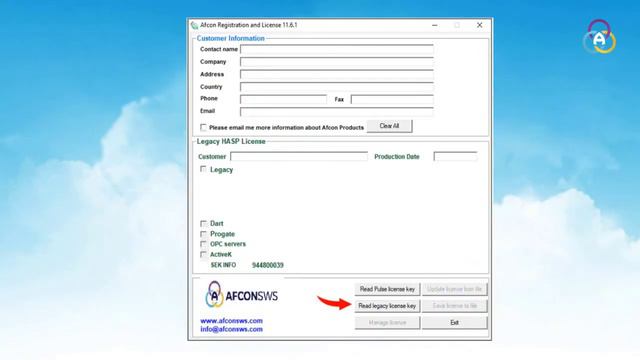The image size is (640, 360).
Task: Click the Customer Information group title
Action: click(231, 38)
